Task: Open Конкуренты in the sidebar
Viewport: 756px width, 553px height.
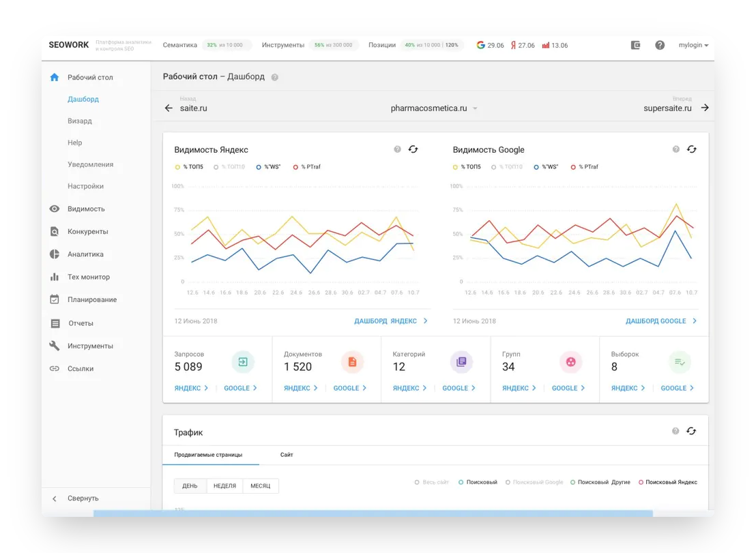Action: pyautogui.click(x=87, y=232)
